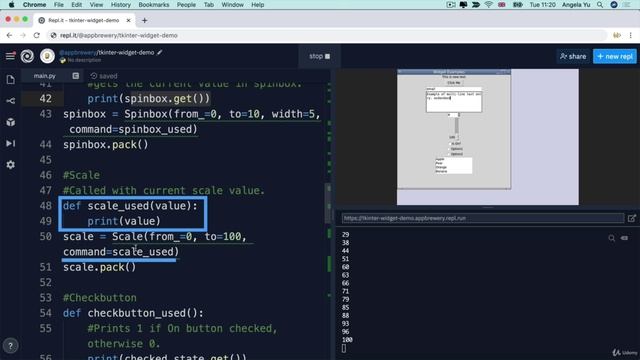Open the Wi-Fi status menu

[489, 5]
